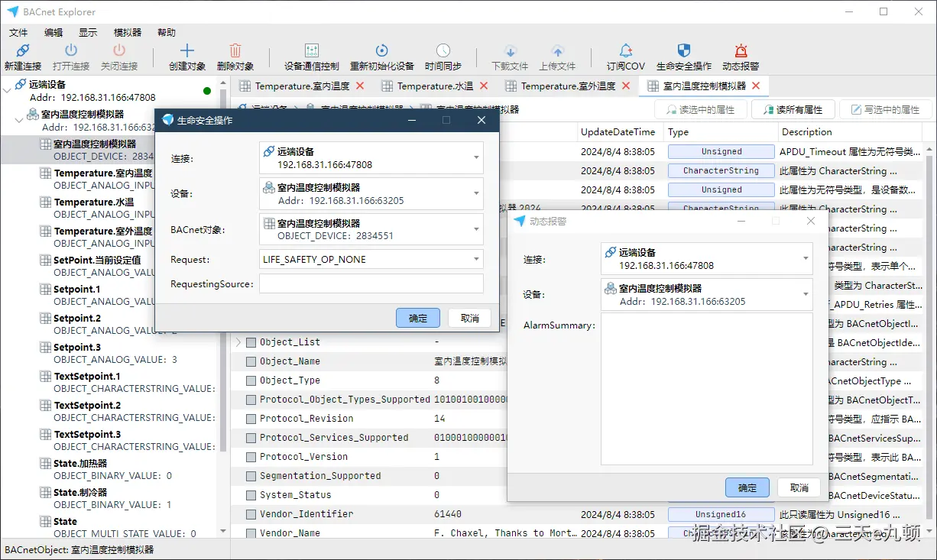Open BACnet对象 dropdown in 生命安全操作 dialog
This screenshot has height=560, width=937.
click(371, 229)
